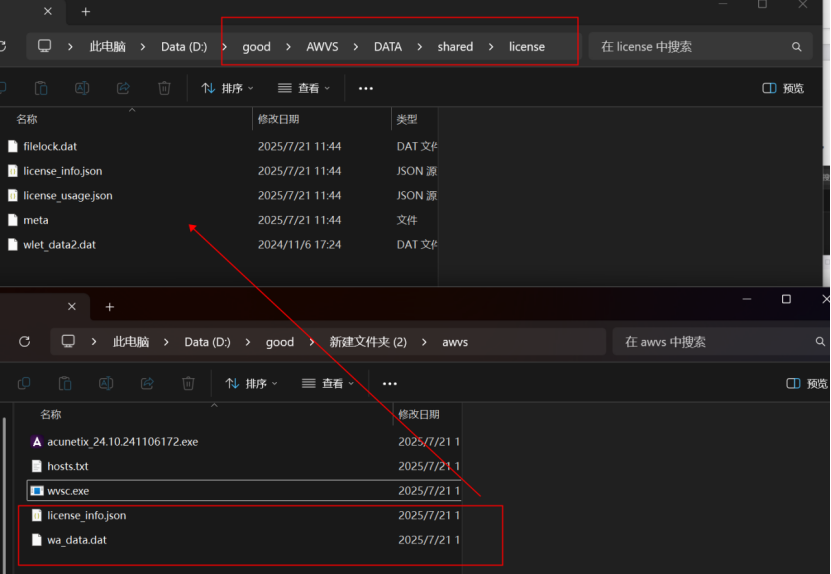Screen dimensions: 831x574
Task: Click license_usage.json file icon
Action: tap(13, 196)
